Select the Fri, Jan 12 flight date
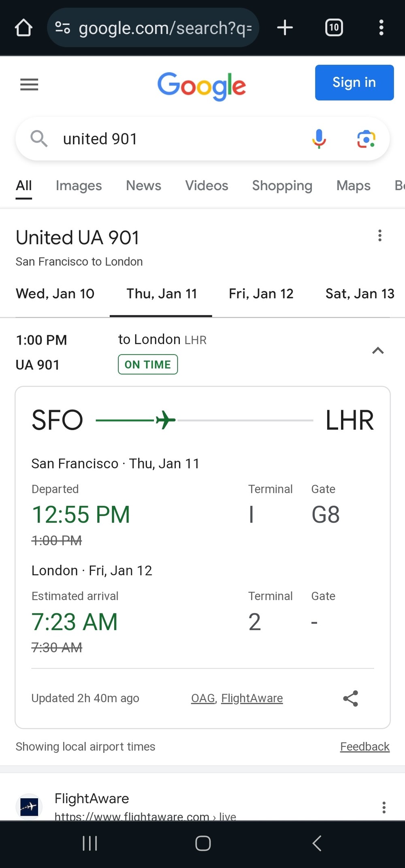Screen dimensions: 405x868 click(261, 294)
